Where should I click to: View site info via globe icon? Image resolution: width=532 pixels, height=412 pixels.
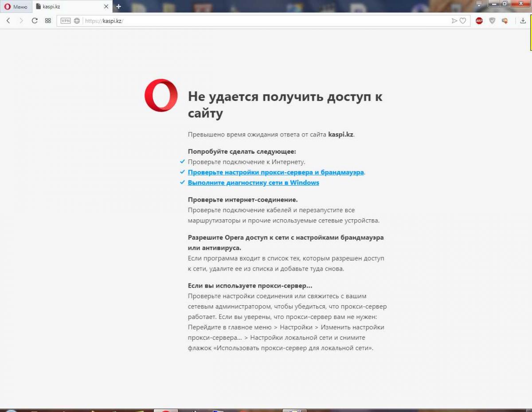click(x=77, y=21)
